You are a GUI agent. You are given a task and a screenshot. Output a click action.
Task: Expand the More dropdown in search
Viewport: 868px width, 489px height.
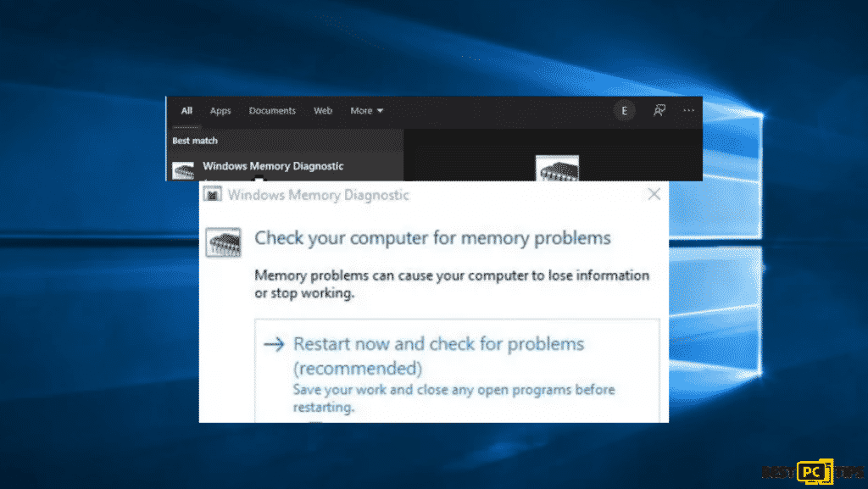(x=366, y=111)
